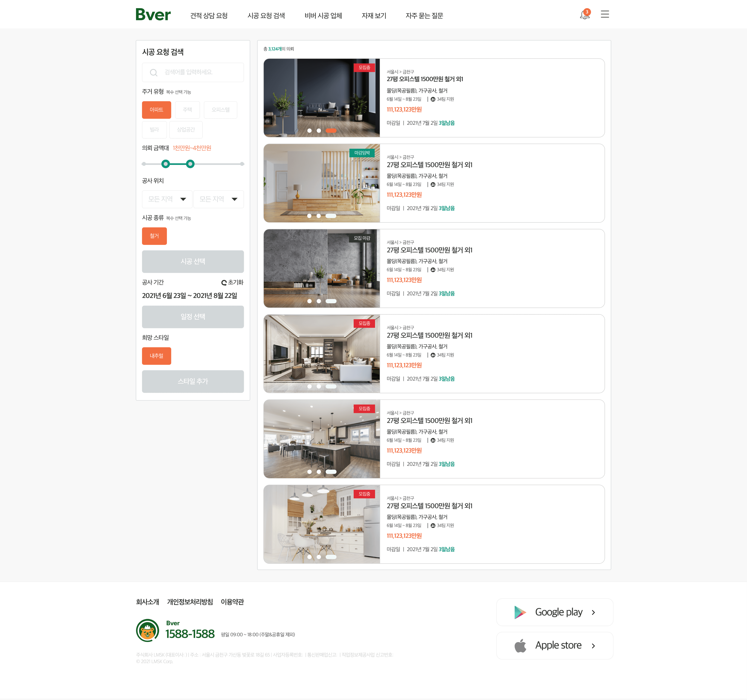The width and height of the screenshot is (747, 700).
Task: Expand the second 모든 지역 region dropdown
Action: pos(218,199)
